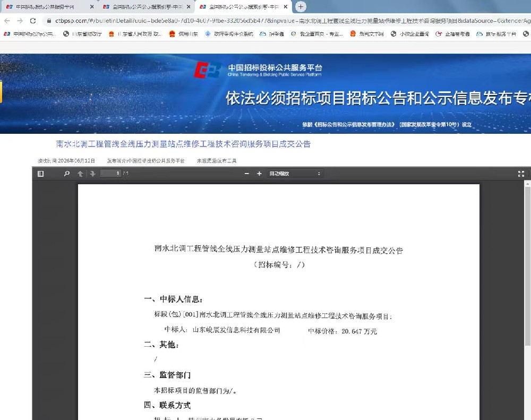Image resolution: width=531 pixels, height=420 pixels.
Task: Open the 政府采购评价系统 bookmark
Action: click(x=229, y=34)
